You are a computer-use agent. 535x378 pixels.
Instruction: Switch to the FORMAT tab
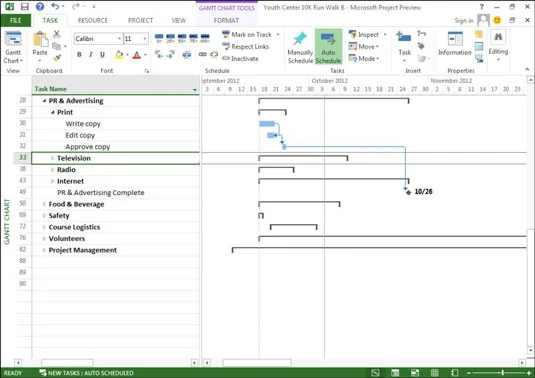[x=226, y=20]
